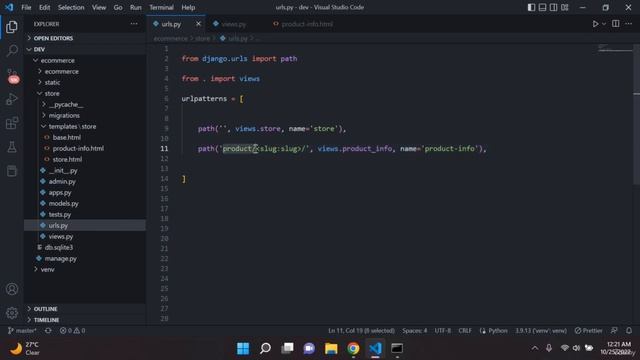Expand the venv folder
This screenshot has height=360, width=640.
point(85,269)
